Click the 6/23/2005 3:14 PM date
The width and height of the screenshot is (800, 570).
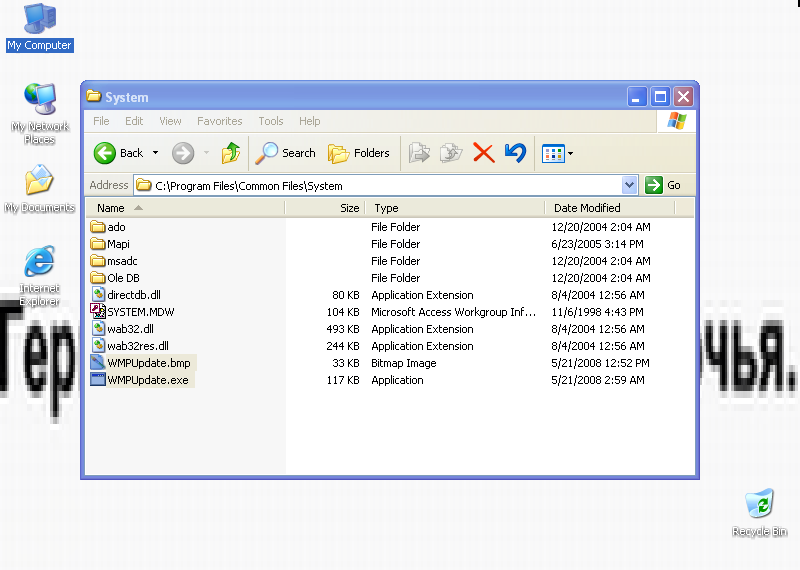[x=597, y=244]
